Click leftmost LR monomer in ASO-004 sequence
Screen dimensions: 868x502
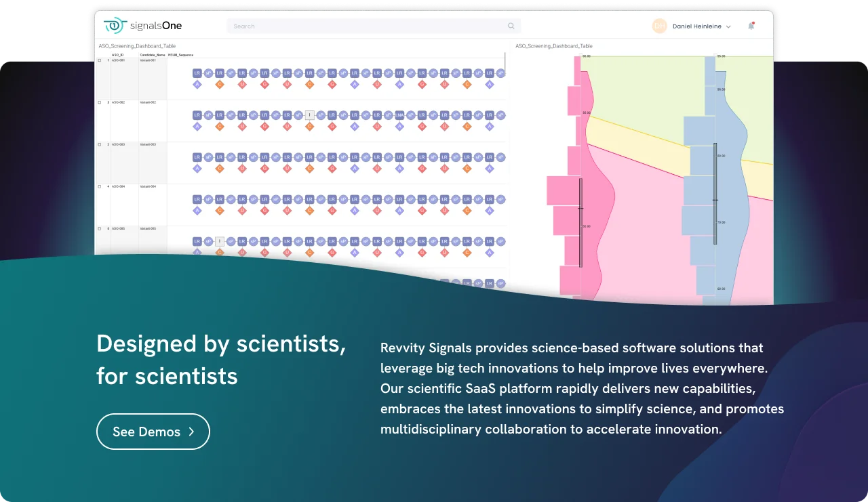click(x=197, y=199)
